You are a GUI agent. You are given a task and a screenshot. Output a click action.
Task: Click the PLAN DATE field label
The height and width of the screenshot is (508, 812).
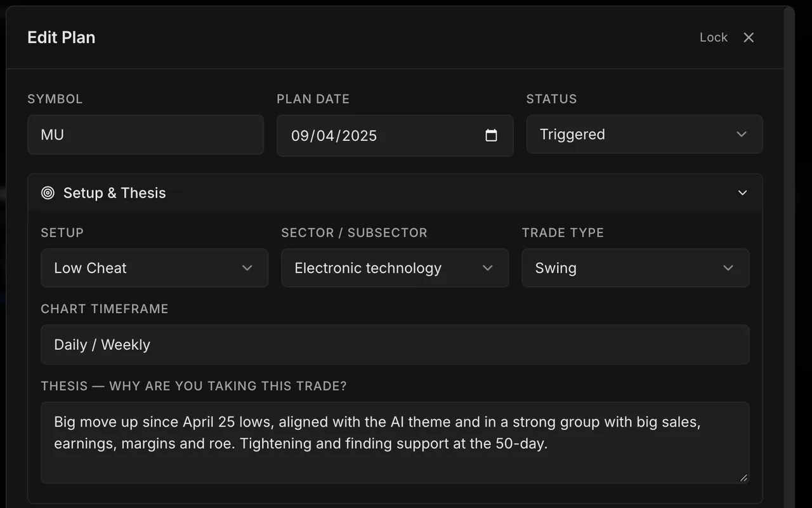(x=313, y=99)
